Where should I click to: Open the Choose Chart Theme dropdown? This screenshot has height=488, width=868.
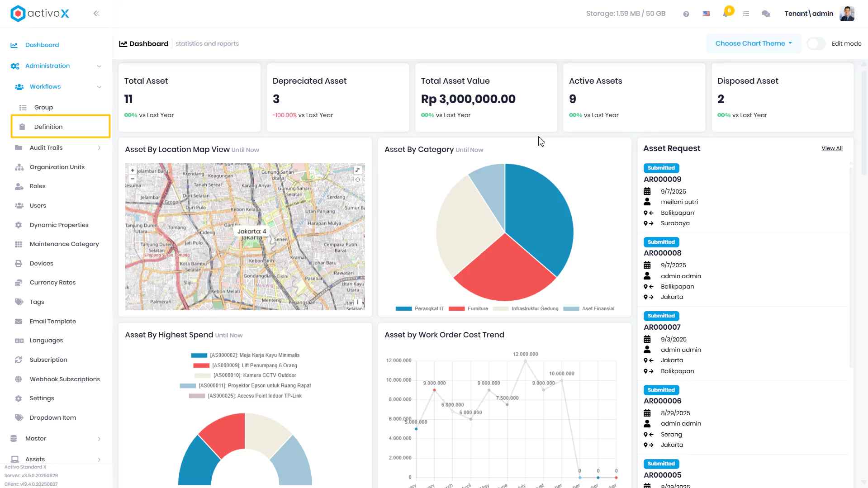[x=754, y=44]
